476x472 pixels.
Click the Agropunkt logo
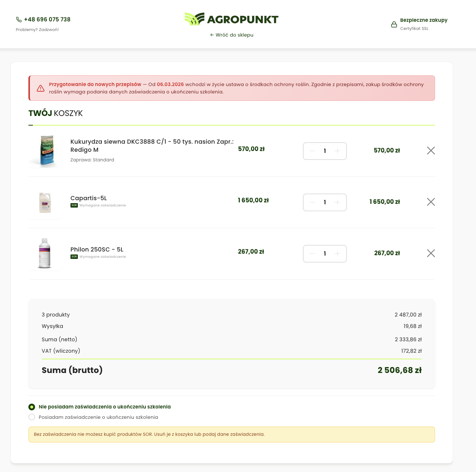[x=231, y=19]
